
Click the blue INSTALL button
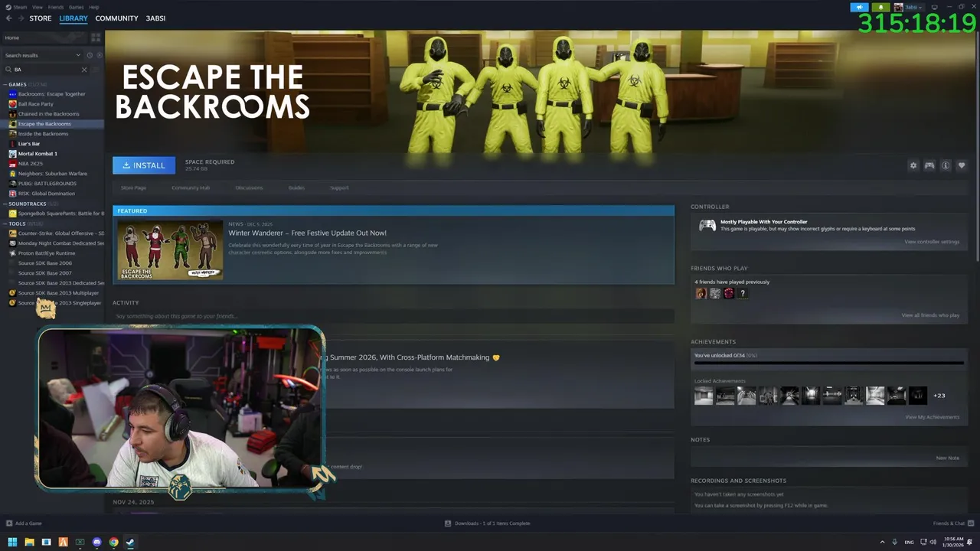pyautogui.click(x=144, y=165)
